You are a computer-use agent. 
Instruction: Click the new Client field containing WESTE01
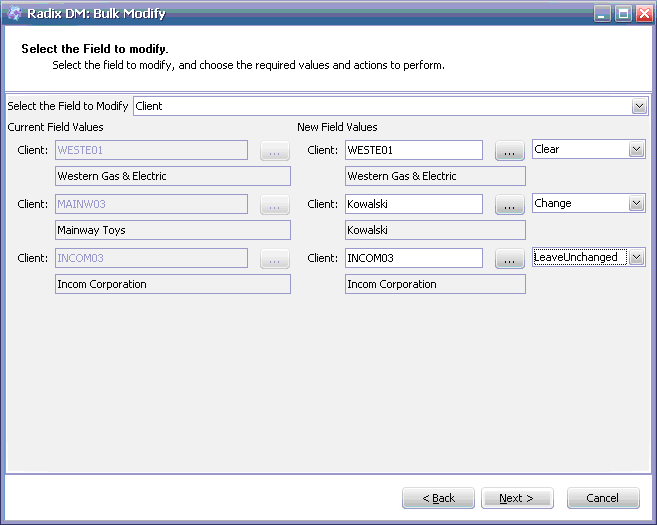414,150
